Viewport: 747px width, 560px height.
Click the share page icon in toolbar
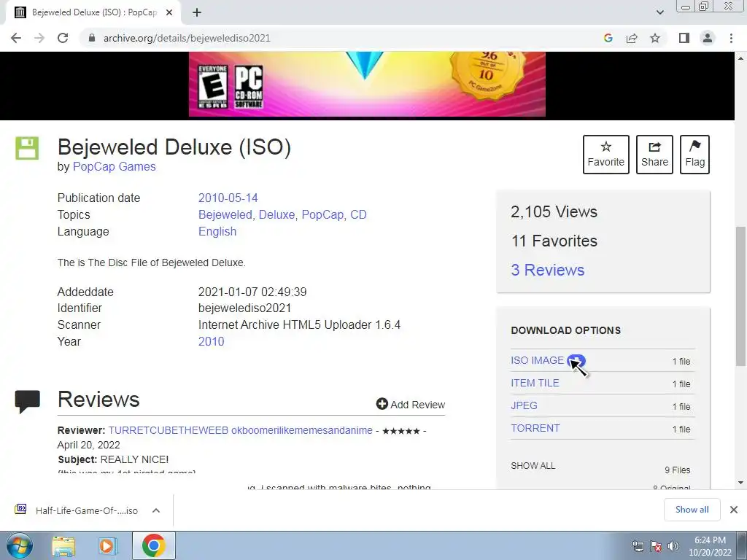point(632,38)
